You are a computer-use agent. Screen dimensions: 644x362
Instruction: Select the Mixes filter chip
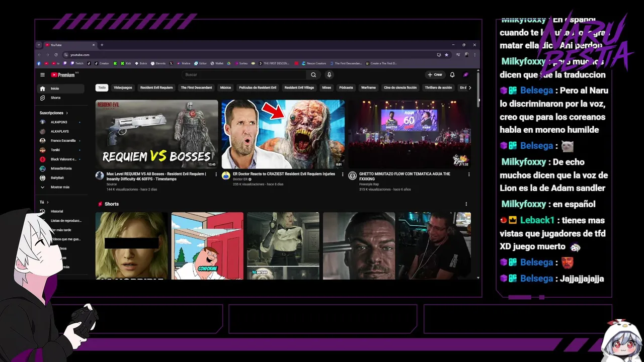(327, 87)
